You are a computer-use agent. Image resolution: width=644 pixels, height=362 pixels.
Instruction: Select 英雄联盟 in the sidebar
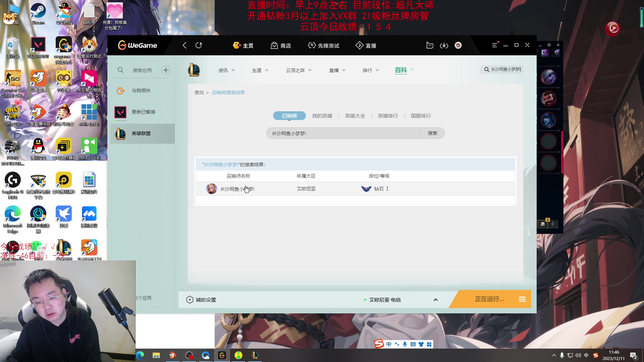[x=143, y=133]
